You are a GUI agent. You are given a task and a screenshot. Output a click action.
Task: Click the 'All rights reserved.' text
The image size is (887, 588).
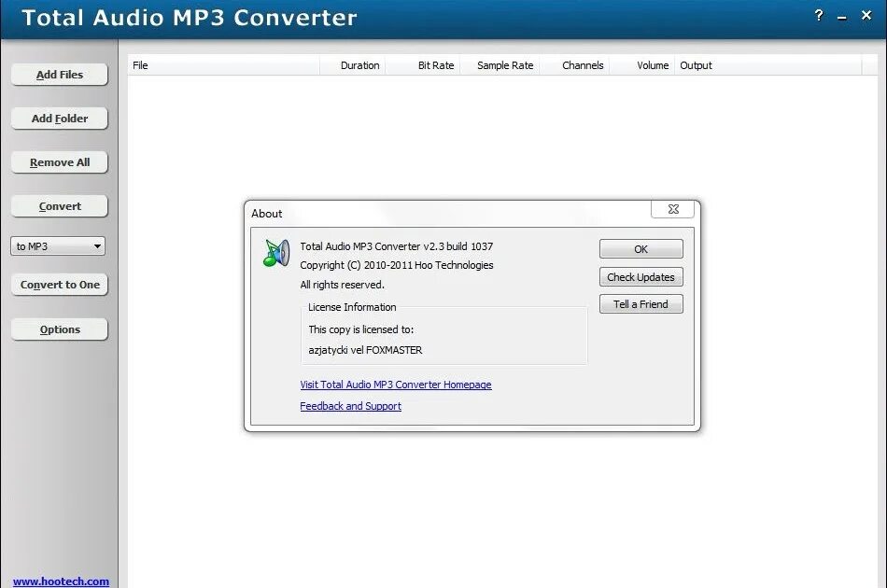coord(343,285)
